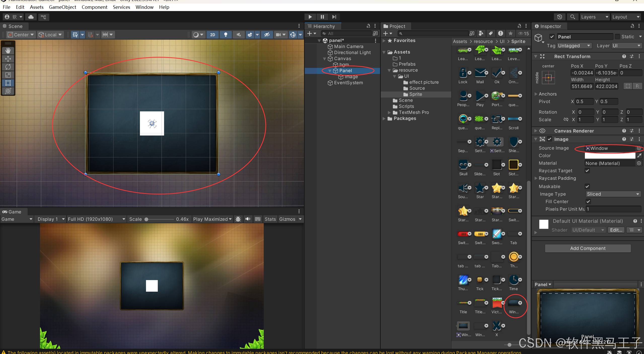Open the Component menu
644x354 pixels.
[x=94, y=7]
